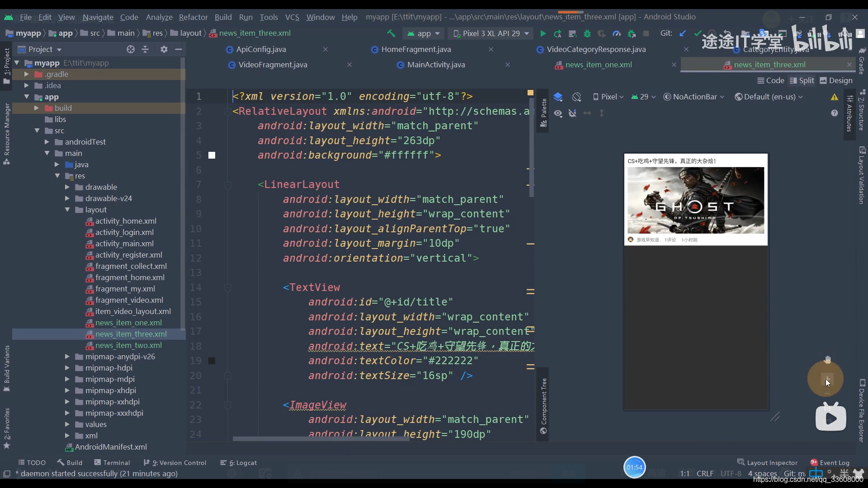Open the 9: Version Control tool window

175,463
